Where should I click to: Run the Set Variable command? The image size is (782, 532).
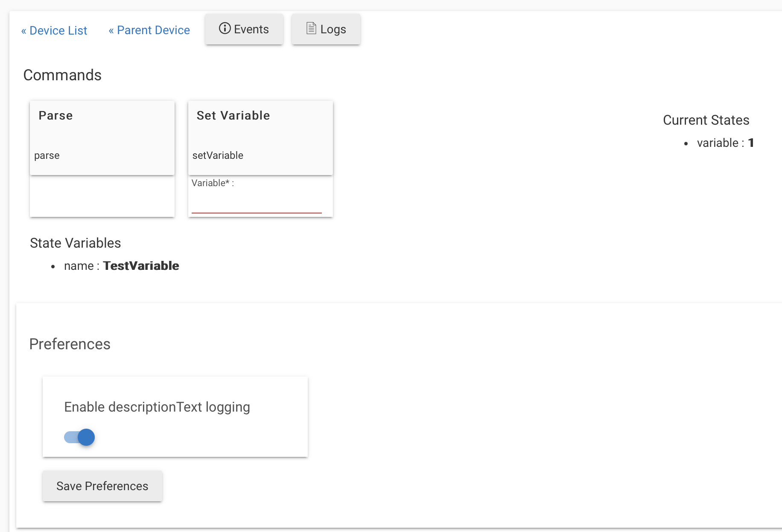260,137
